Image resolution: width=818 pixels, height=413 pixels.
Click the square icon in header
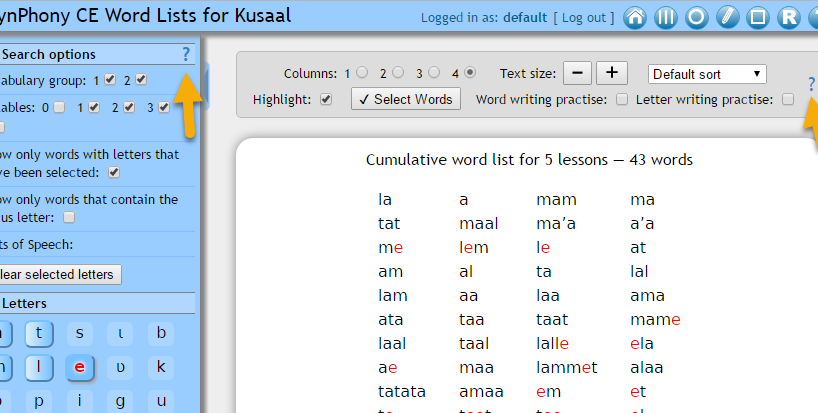tap(758, 18)
